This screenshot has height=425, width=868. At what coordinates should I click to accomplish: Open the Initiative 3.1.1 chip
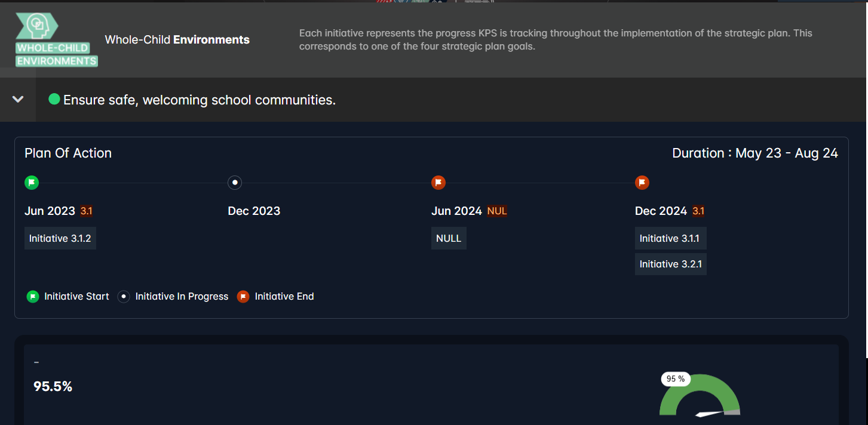pyautogui.click(x=670, y=238)
